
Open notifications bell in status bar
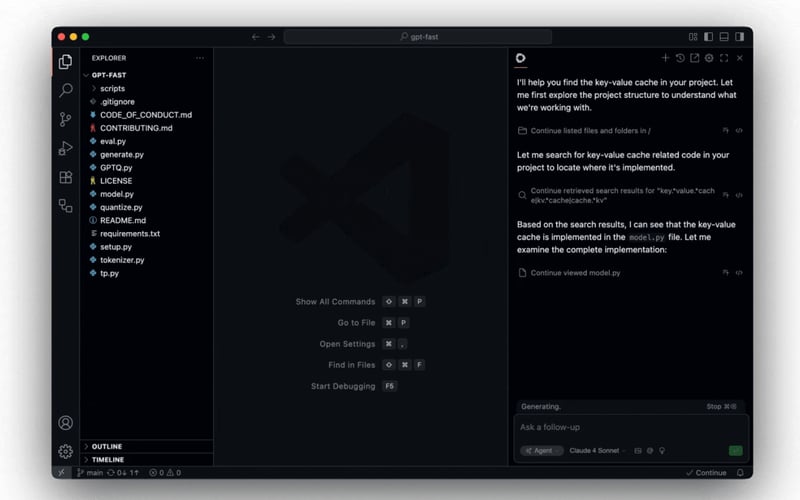(740, 473)
